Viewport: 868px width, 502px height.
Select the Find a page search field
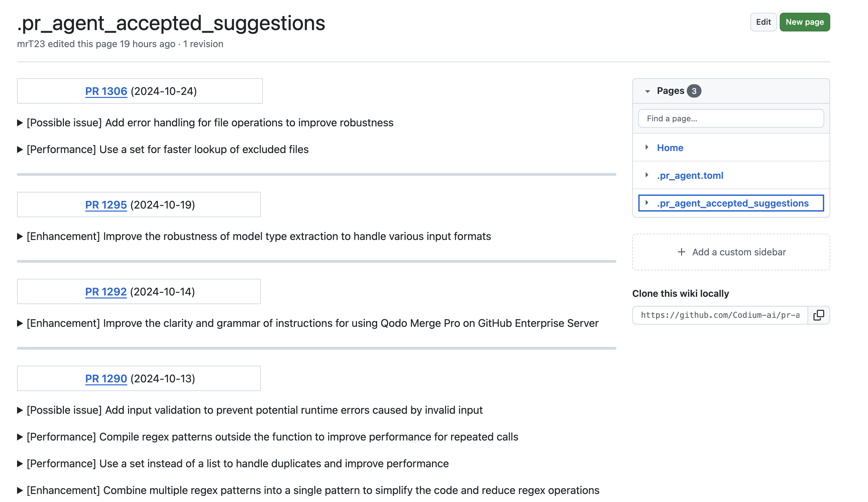[x=731, y=118]
